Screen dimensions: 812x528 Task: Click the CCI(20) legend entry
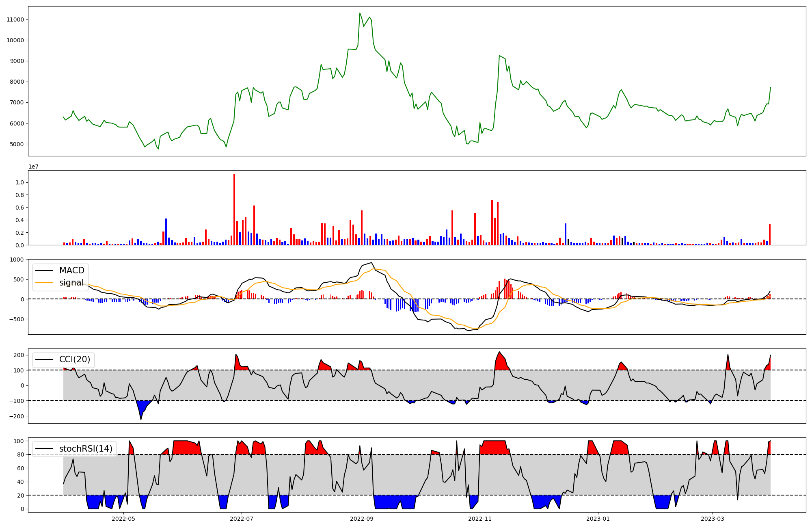pos(75,359)
